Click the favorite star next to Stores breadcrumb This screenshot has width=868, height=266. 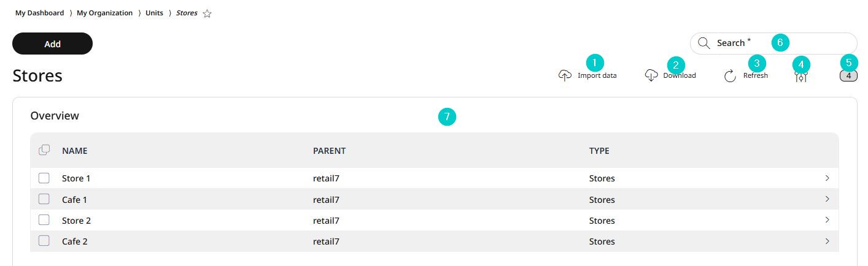click(x=207, y=13)
